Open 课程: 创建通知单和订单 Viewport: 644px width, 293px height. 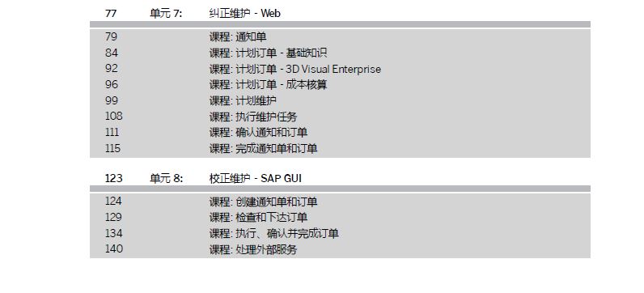coord(263,202)
